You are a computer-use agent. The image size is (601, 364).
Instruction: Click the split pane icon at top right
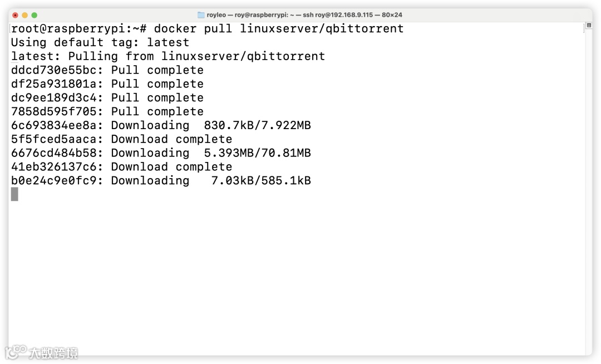click(589, 26)
